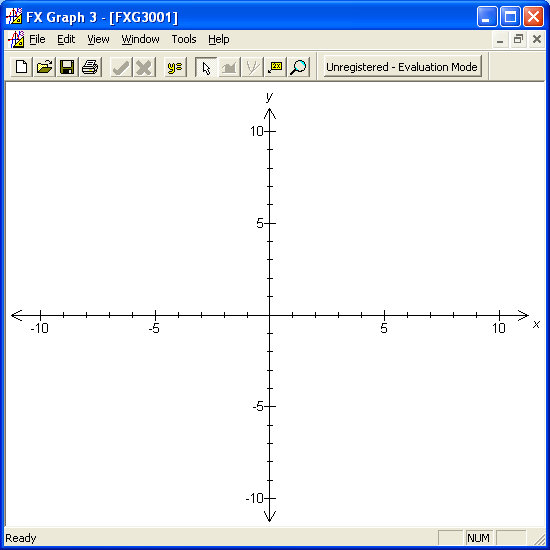Minimize the FX Graph 3 main window

487,16
